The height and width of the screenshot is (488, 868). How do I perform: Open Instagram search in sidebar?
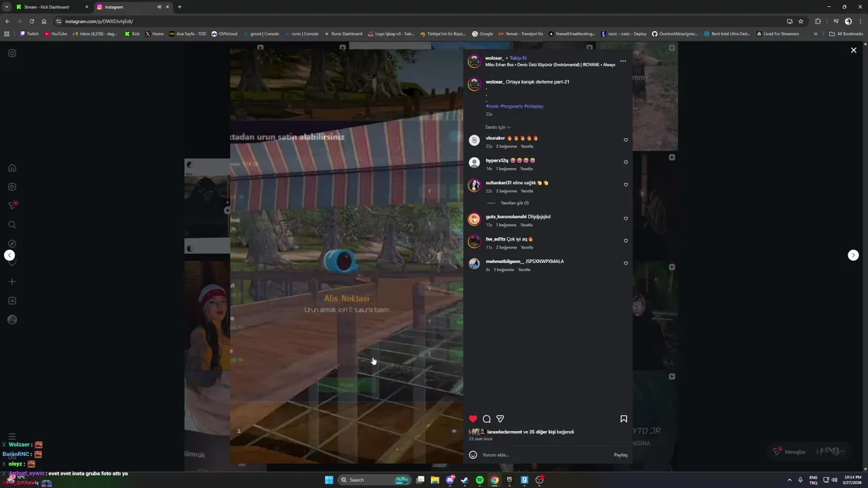pyautogui.click(x=12, y=224)
